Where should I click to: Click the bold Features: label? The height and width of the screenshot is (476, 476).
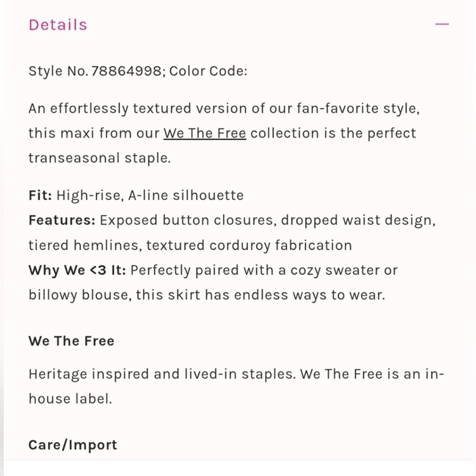coord(62,220)
